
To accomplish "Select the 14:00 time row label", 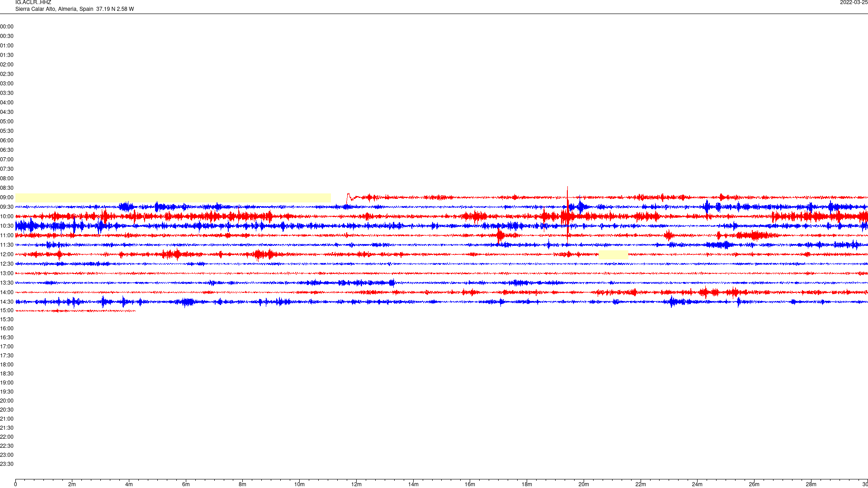I will (x=7, y=292).
